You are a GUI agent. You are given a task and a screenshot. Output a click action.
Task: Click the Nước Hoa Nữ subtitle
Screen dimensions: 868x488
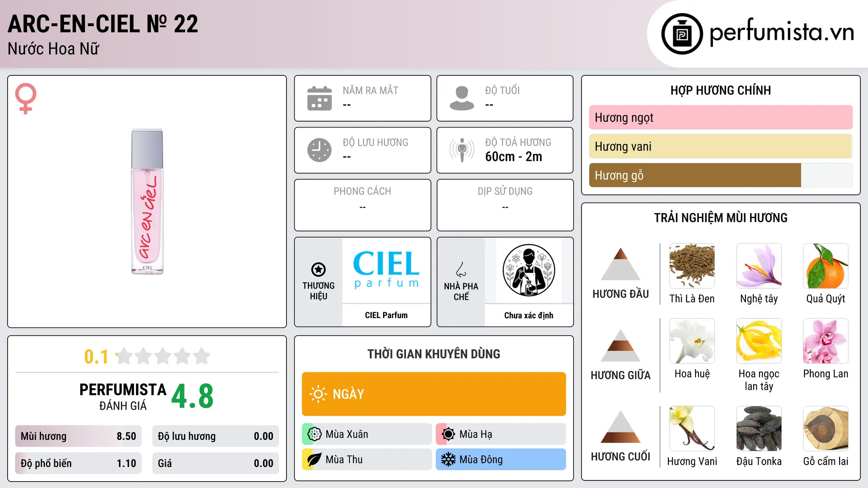tap(53, 49)
